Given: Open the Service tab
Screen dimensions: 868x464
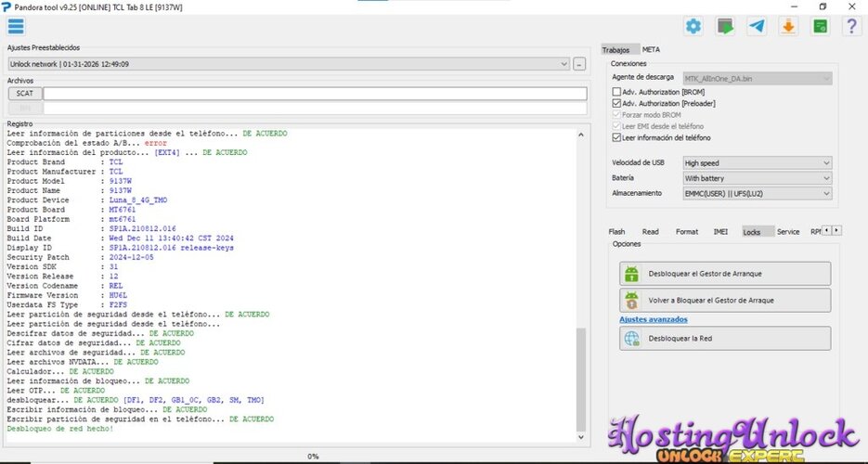Looking at the screenshot, I should (x=788, y=232).
